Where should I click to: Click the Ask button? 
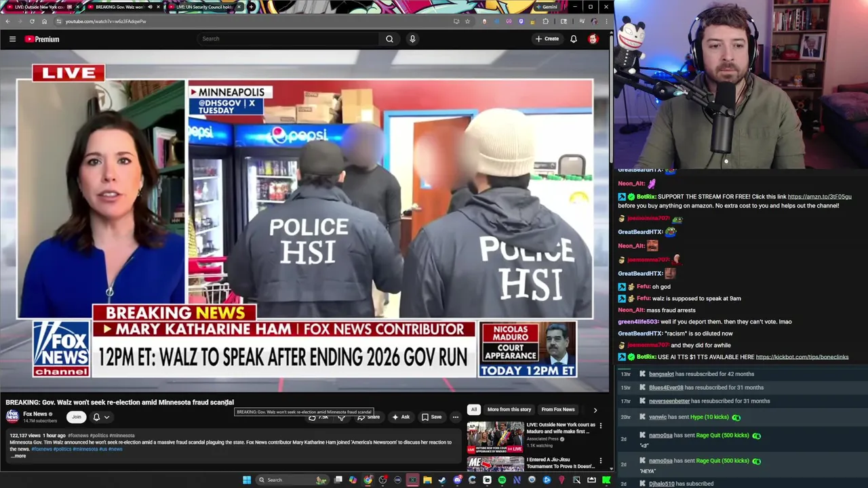click(401, 417)
